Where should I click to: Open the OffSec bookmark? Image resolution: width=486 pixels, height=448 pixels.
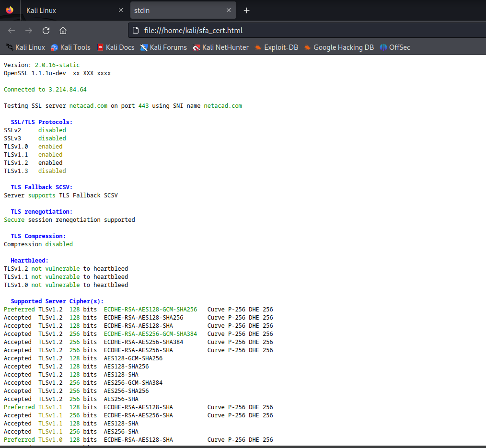(395, 47)
